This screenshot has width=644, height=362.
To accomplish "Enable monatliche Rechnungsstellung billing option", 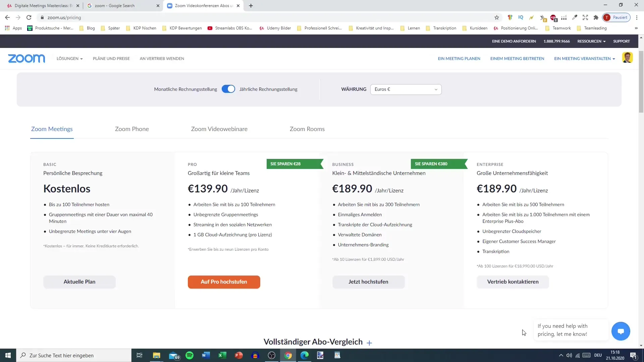I will [x=228, y=89].
